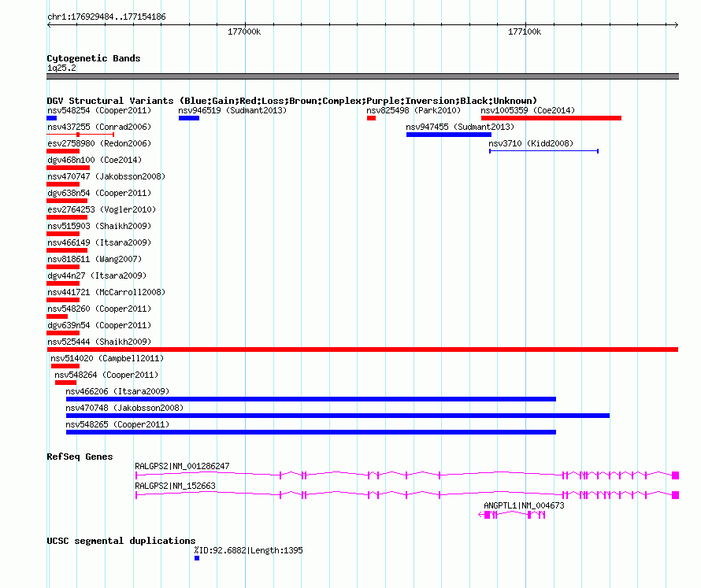Viewport: 701px width, 588px height.
Task: Select the nsv946519 (Sudmant2013) blue gain bar
Action: pyautogui.click(x=189, y=118)
